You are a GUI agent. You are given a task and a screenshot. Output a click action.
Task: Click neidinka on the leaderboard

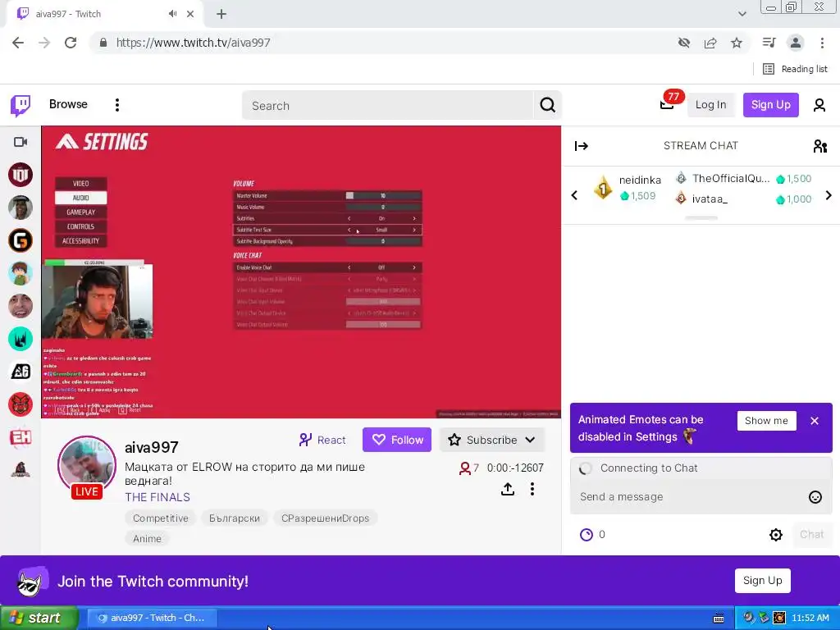pyautogui.click(x=640, y=180)
